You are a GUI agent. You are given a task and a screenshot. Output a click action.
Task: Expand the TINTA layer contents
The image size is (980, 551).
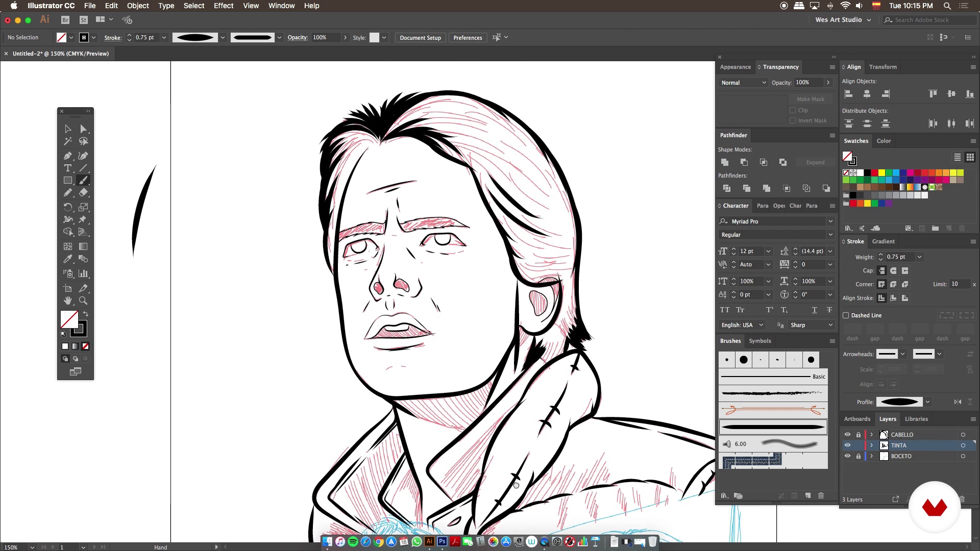pos(872,445)
